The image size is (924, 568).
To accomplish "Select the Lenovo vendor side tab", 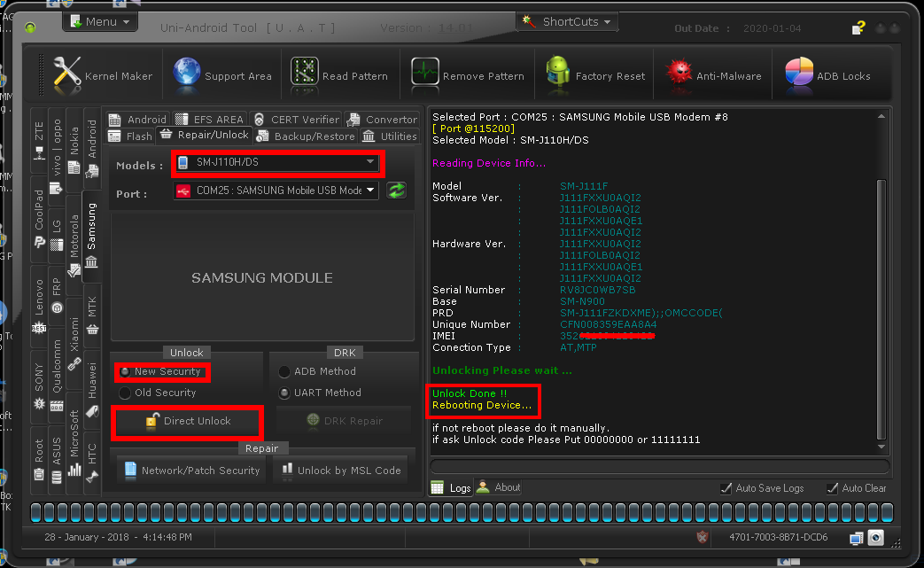I will (x=39, y=306).
